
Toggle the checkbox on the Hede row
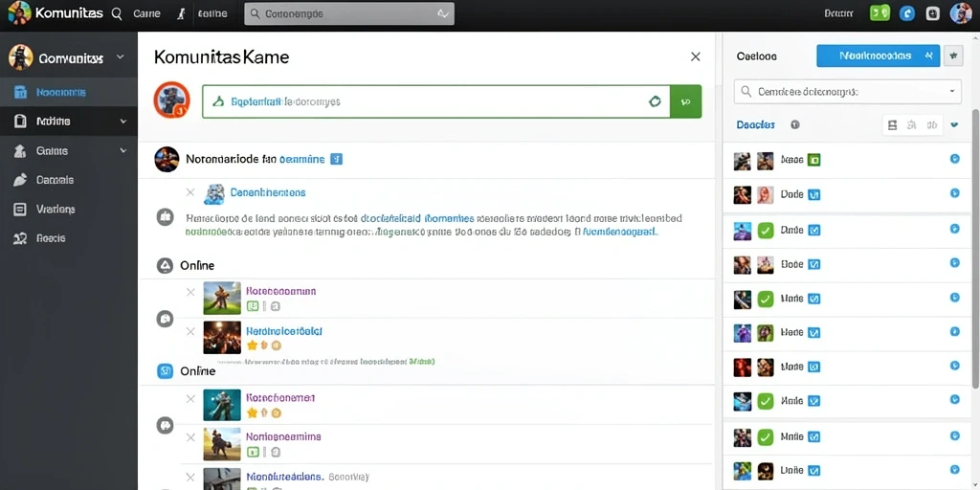point(813,333)
